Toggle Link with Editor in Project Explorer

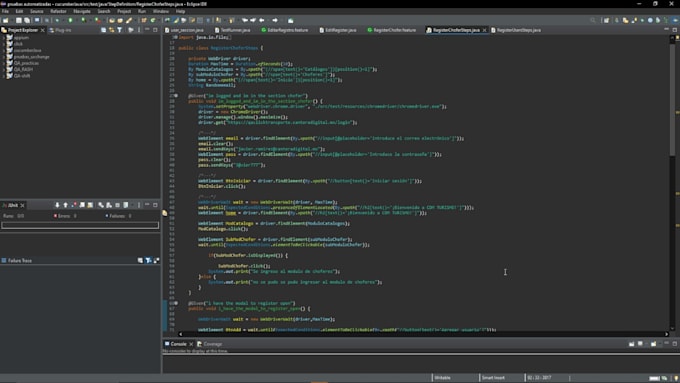[x=111, y=30]
